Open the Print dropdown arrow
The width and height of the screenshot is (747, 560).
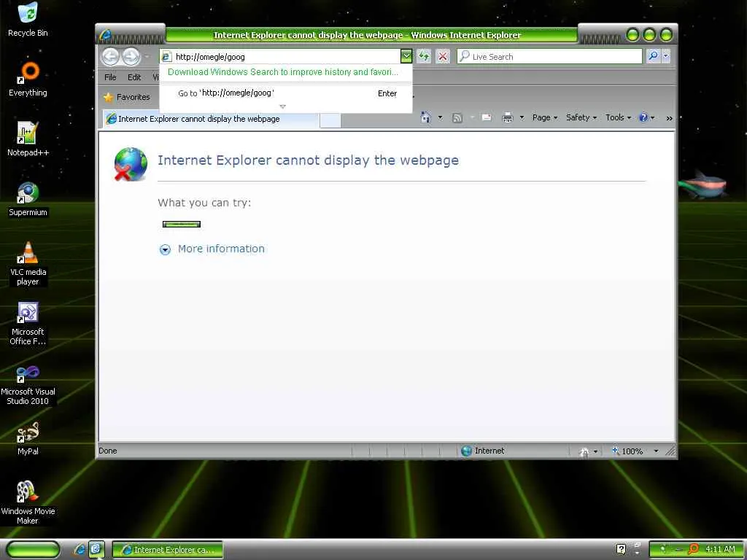point(522,117)
